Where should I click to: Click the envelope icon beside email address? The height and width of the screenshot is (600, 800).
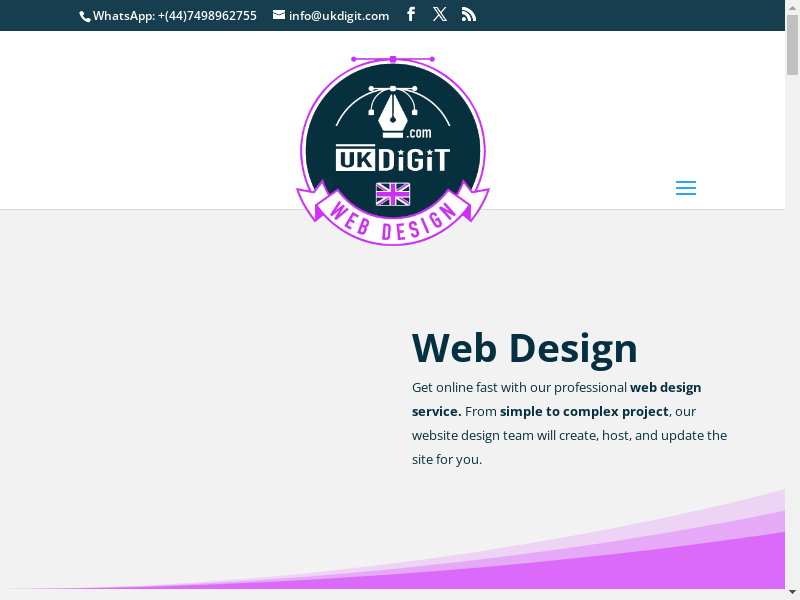tap(279, 15)
